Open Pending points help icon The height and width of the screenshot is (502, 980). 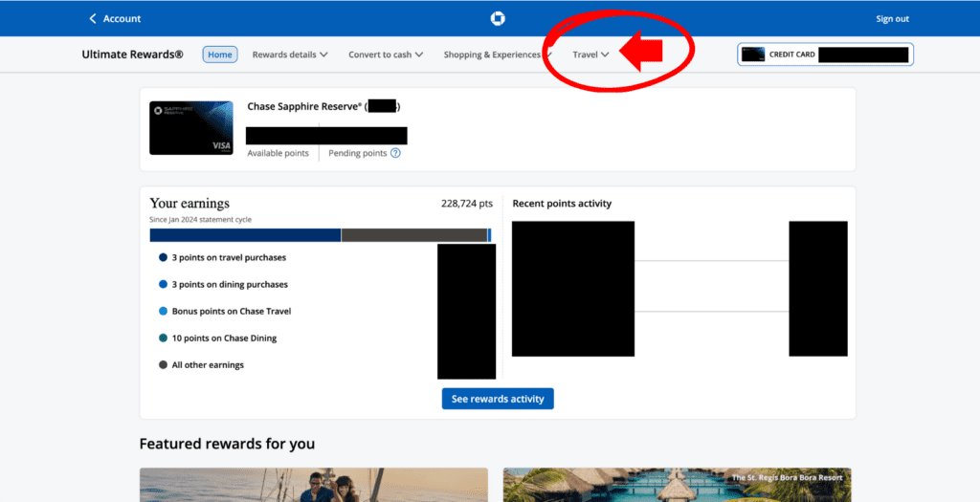(x=395, y=153)
